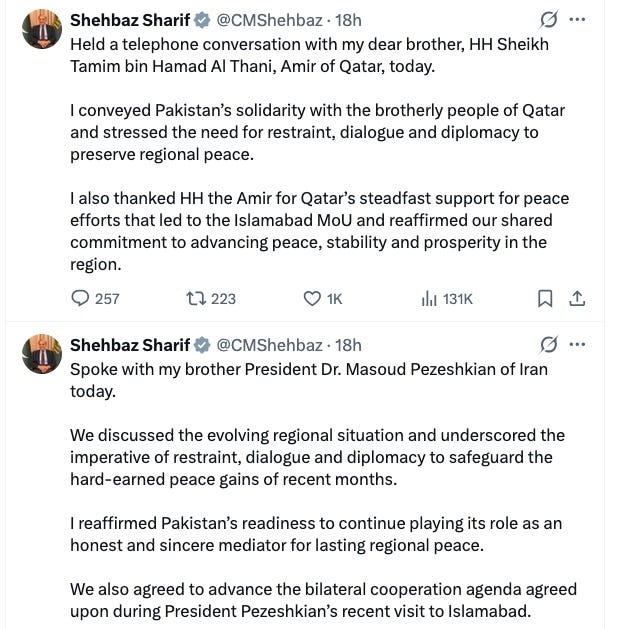
Task: Share the Qatar Amir tweet
Action: (577, 299)
